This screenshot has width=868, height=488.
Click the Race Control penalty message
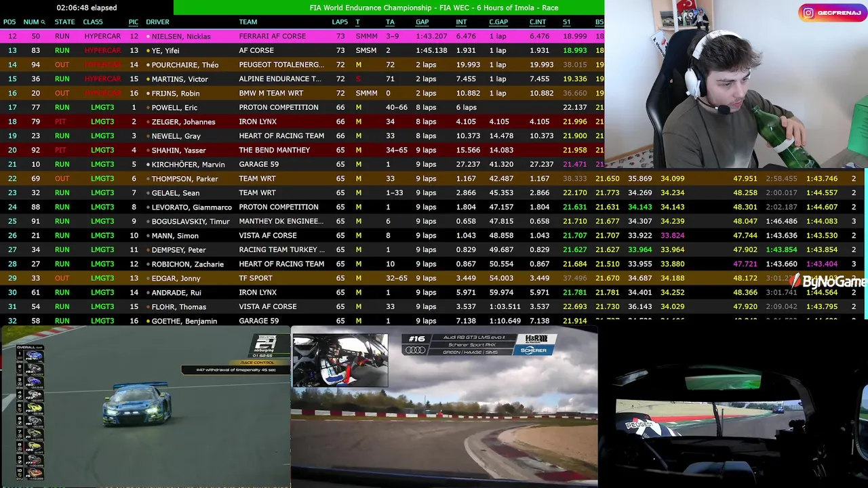[x=235, y=369]
